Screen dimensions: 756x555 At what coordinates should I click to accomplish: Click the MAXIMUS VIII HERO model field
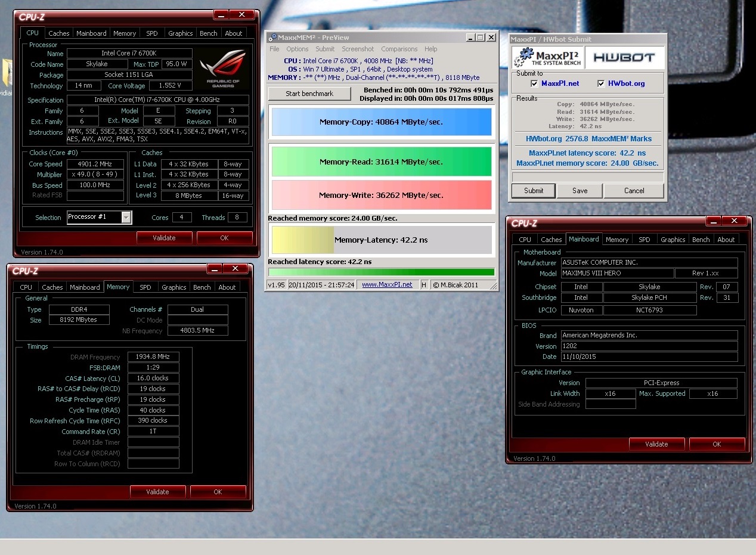[618, 273]
